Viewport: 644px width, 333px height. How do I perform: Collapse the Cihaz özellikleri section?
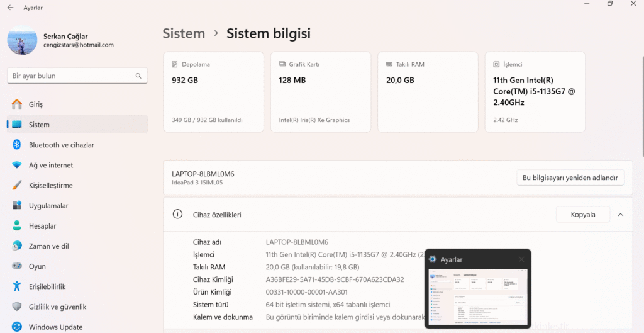(x=621, y=215)
